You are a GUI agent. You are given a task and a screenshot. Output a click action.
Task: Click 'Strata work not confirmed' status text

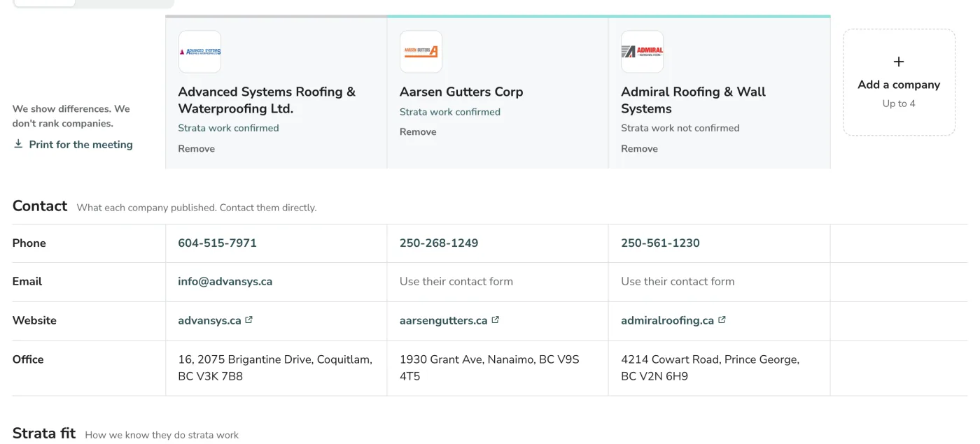(x=680, y=128)
